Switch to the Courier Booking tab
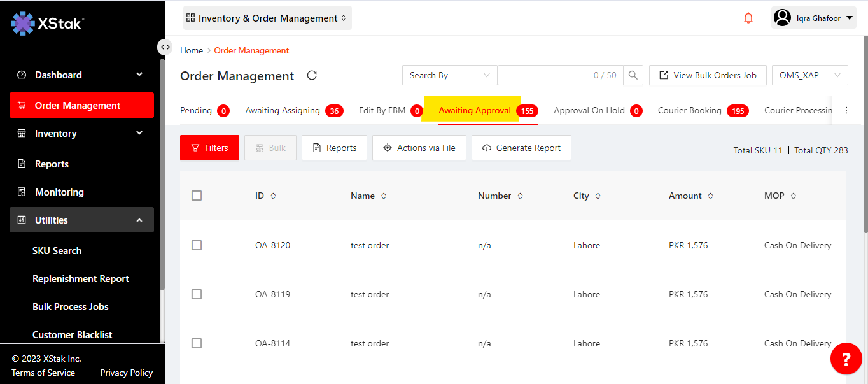 tap(690, 110)
